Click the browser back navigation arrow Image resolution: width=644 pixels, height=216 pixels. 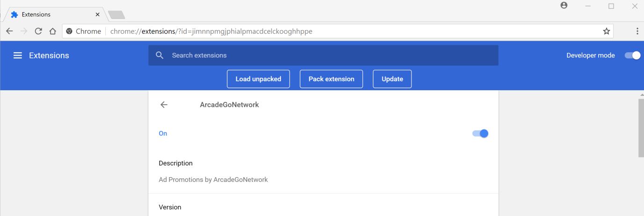(x=9, y=31)
